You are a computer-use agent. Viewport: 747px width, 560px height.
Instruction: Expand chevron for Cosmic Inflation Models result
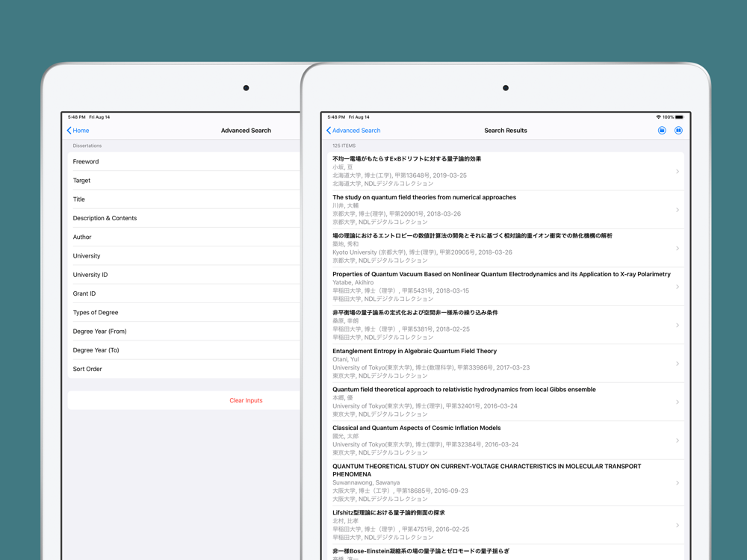click(678, 441)
